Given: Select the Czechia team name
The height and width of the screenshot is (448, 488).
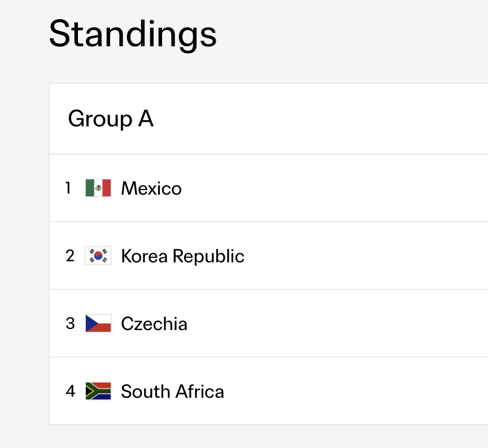Looking at the screenshot, I should pyautogui.click(x=154, y=324).
